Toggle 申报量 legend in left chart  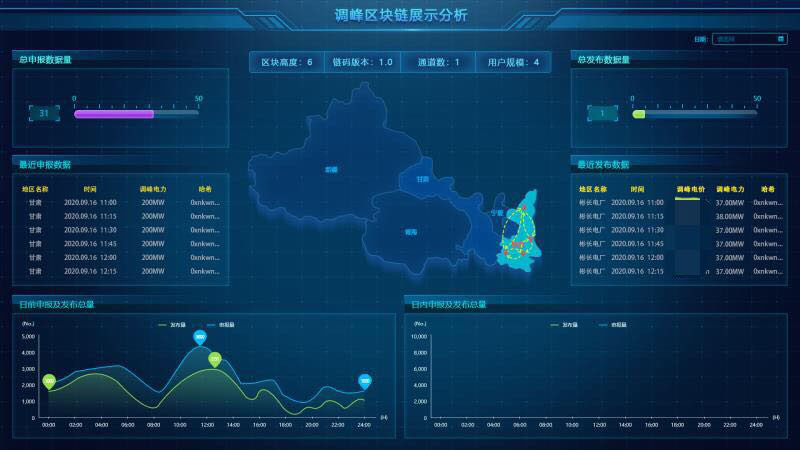click(x=222, y=325)
